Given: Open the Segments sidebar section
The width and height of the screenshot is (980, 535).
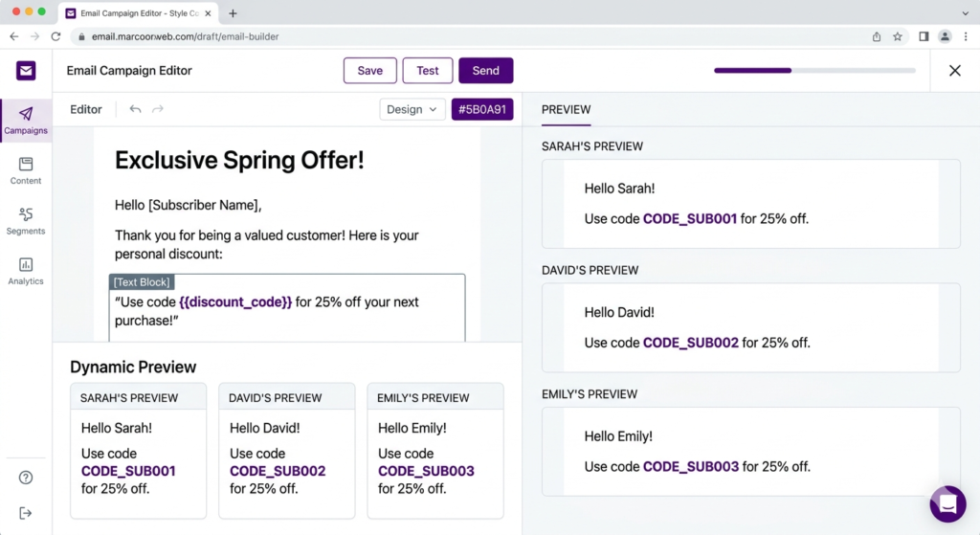Looking at the screenshot, I should coord(26,221).
